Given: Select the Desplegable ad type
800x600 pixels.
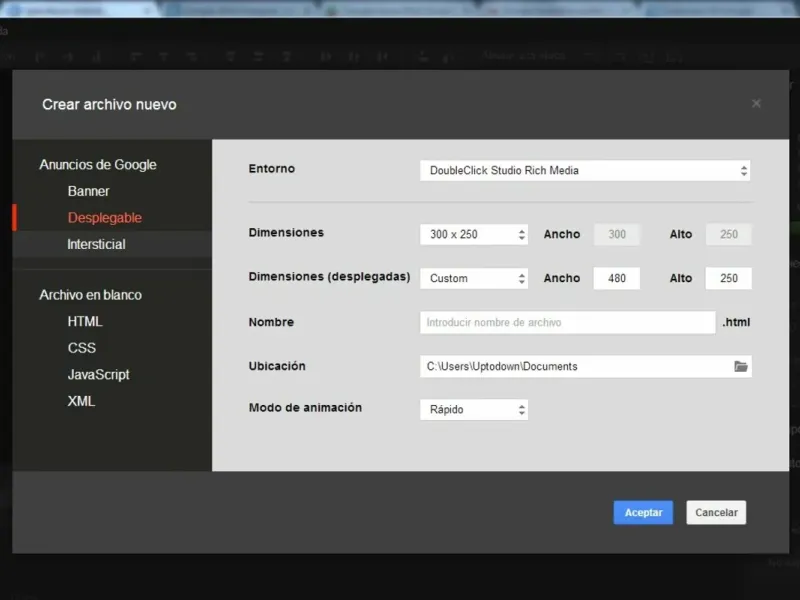Looking at the screenshot, I should [x=105, y=218].
